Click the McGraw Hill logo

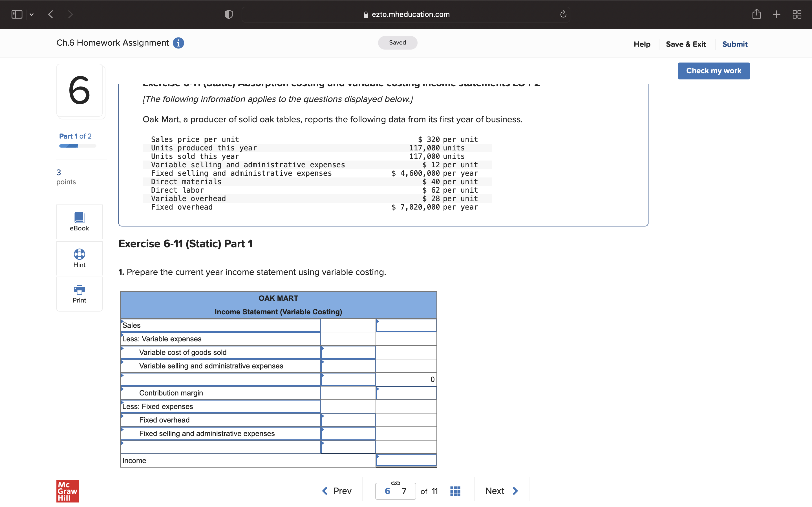[67, 491]
